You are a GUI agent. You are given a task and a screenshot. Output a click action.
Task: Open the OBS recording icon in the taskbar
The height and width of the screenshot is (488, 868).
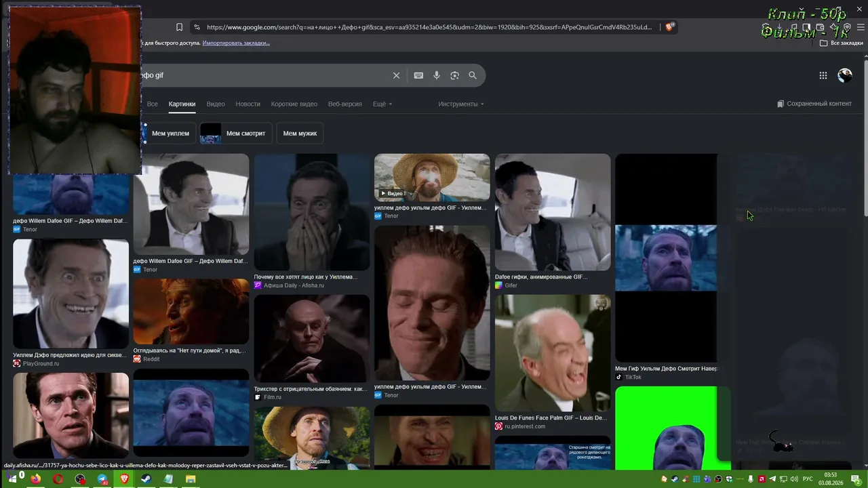point(81,479)
